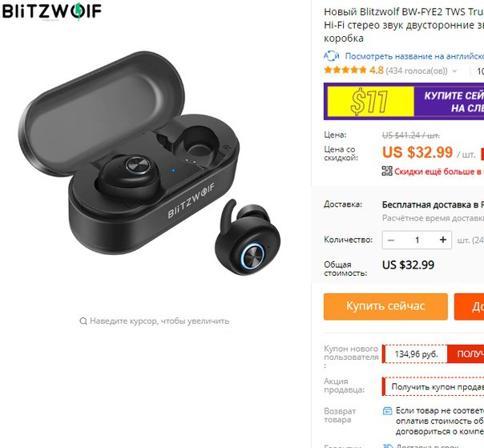Image resolution: width=484 pixels, height=448 pixels.
Task: Decrease quantity with the minus button
Action: pos(391,240)
